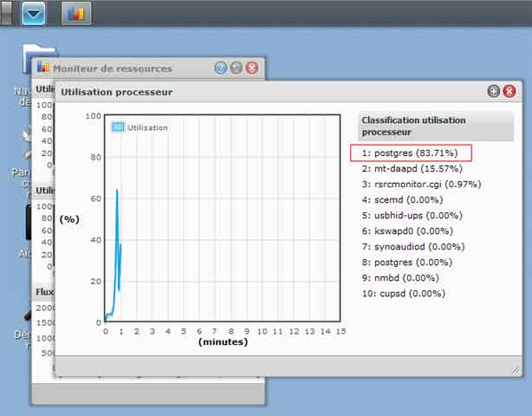
Task: Minimize the Moniteur de ressources window
Action: (x=236, y=68)
